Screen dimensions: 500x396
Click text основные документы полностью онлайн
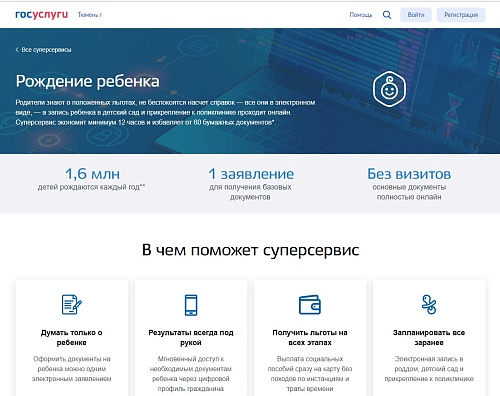point(409,192)
